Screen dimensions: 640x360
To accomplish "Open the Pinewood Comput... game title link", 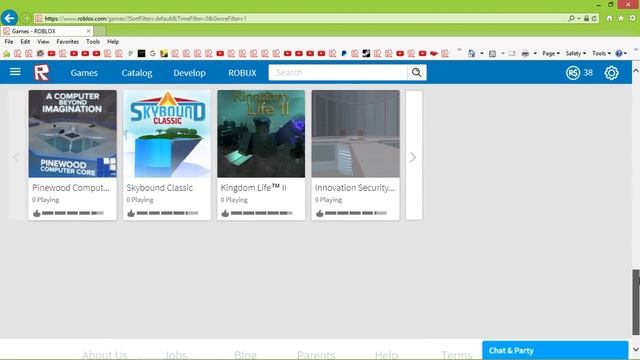I will 71,188.
